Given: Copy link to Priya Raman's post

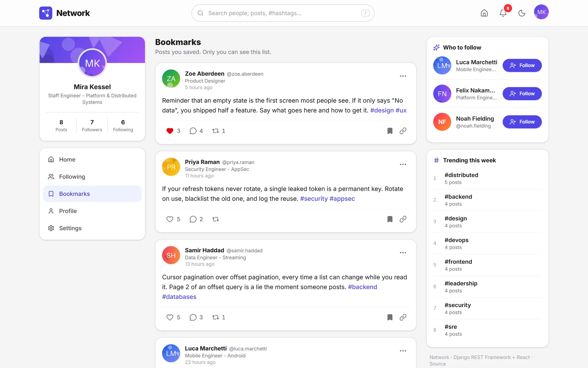Looking at the screenshot, I should coord(403,219).
